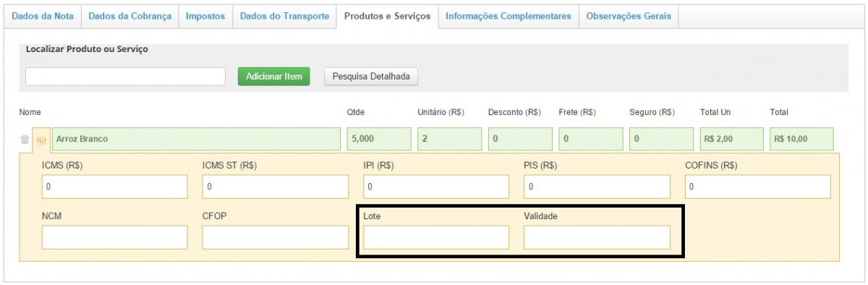This screenshot has width=868, height=285.
Task: Delete the Arroz Branco item with trash icon
Action: coord(25,140)
